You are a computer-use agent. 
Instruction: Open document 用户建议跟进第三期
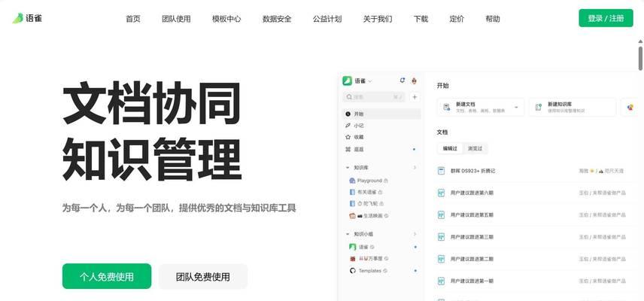472,237
